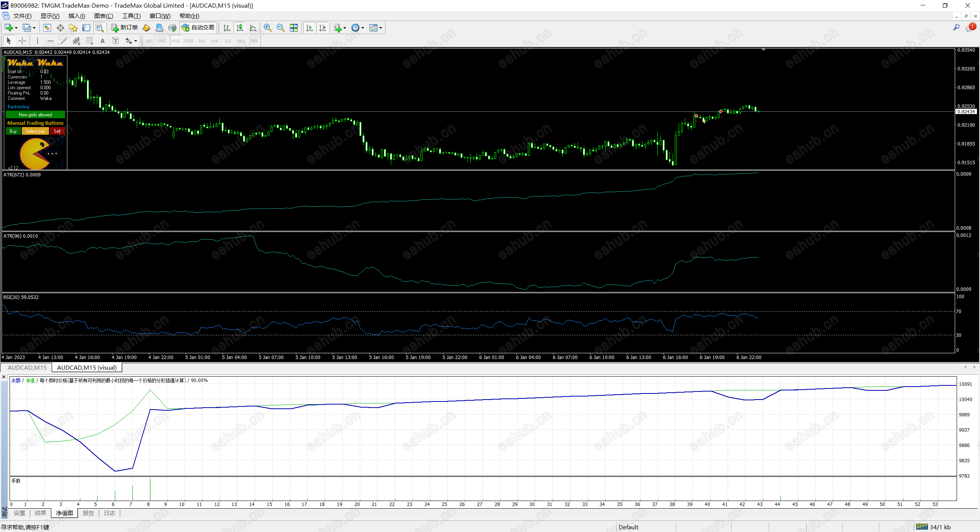
Task: Switch chart to candlesticks display
Action: [240, 28]
